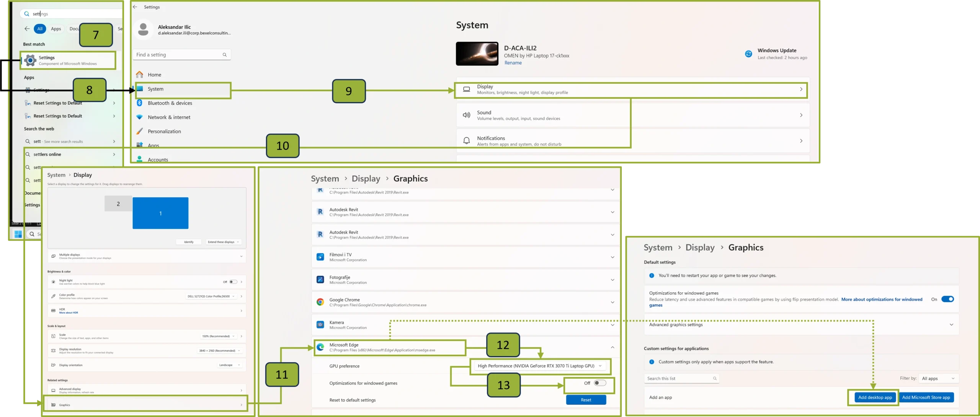Toggle Edge Optimizations for windowed games switch
Image resolution: width=980 pixels, height=417 pixels.
600,383
